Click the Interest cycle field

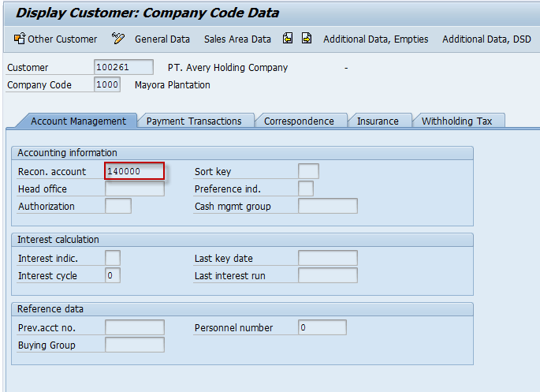[x=113, y=275]
